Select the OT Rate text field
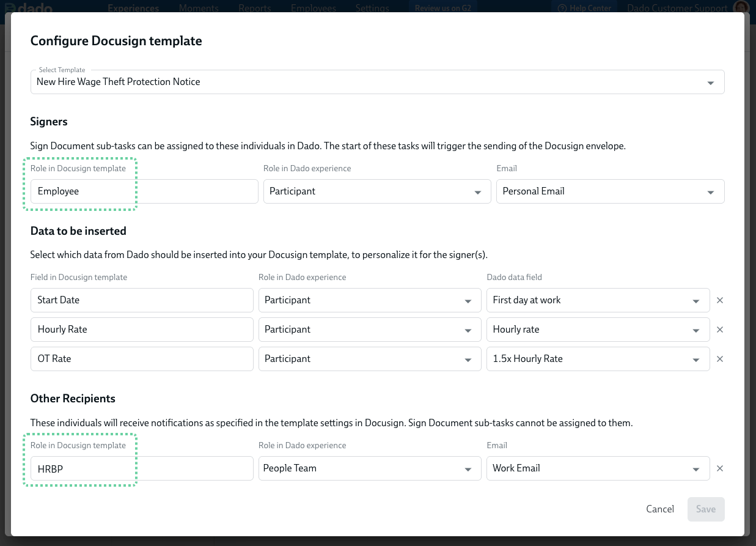 tap(142, 359)
